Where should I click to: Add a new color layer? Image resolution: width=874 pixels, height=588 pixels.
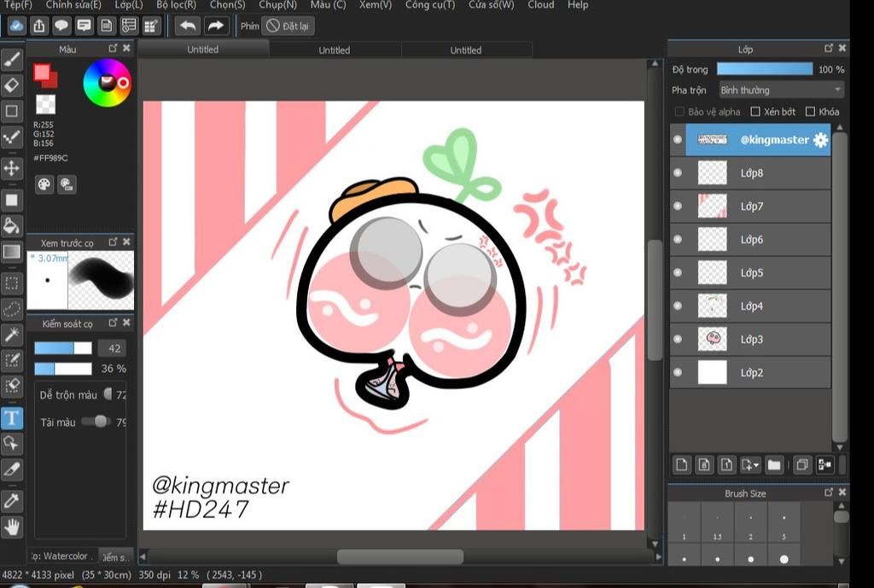682,465
